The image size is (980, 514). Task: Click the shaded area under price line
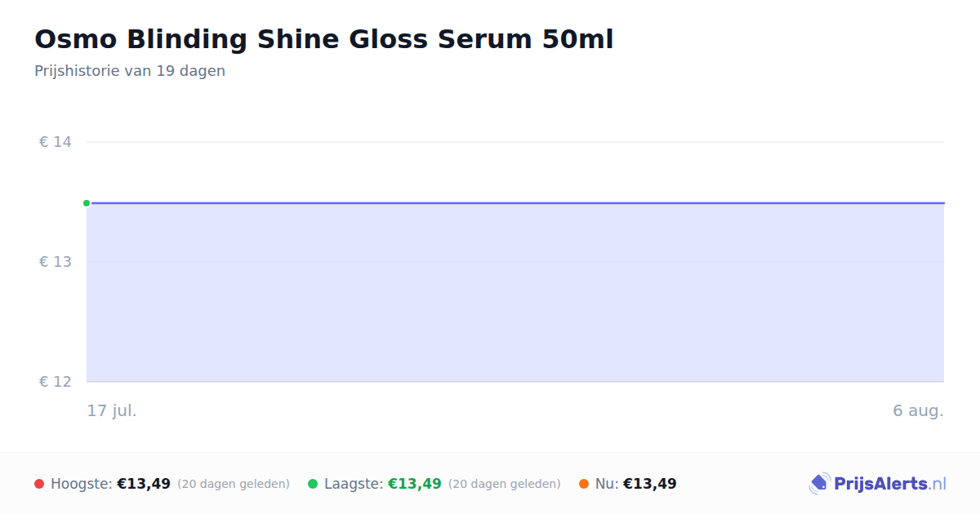coord(515,293)
